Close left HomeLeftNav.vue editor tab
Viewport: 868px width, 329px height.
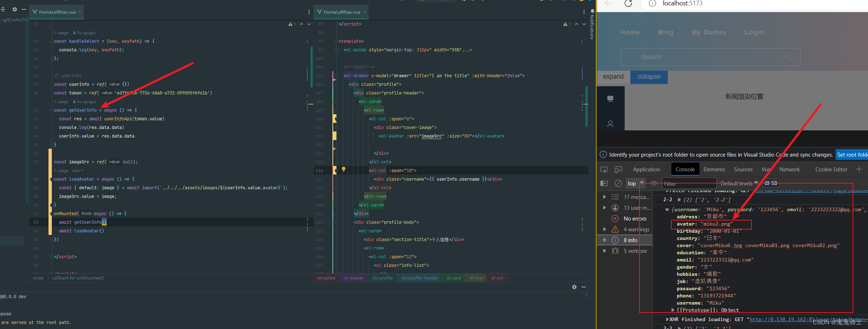(80, 12)
